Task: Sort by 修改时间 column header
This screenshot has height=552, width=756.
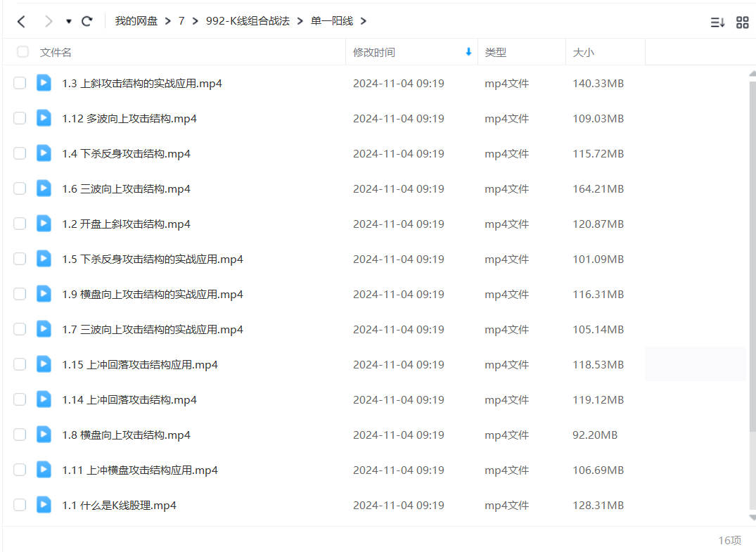Action: [x=374, y=52]
